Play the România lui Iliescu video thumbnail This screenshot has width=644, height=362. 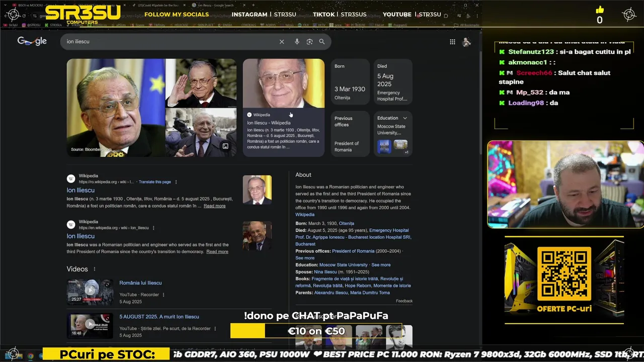[90, 292]
